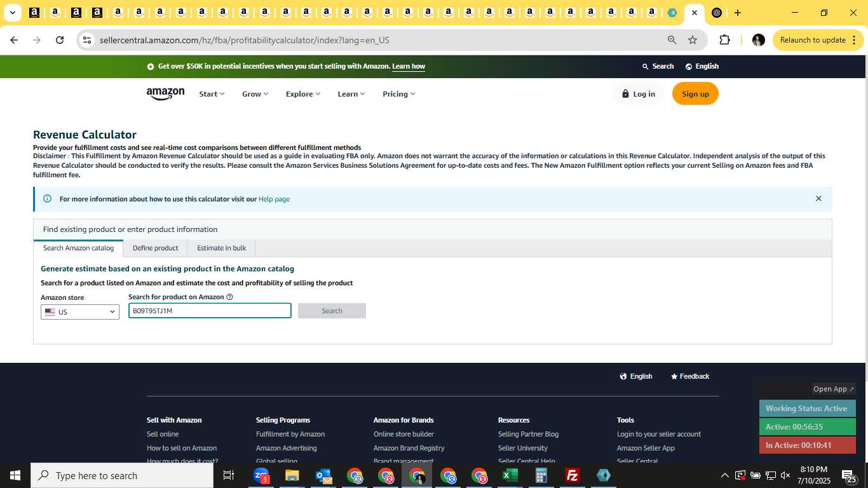868x488 pixels.
Task: Open the Learn how link
Action: pyautogui.click(x=409, y=66)
